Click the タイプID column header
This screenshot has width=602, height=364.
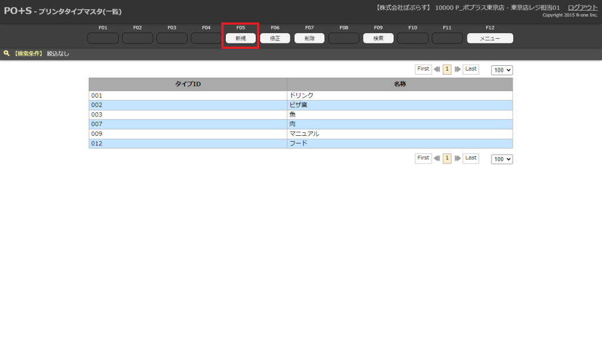click(x=188, y=85)
